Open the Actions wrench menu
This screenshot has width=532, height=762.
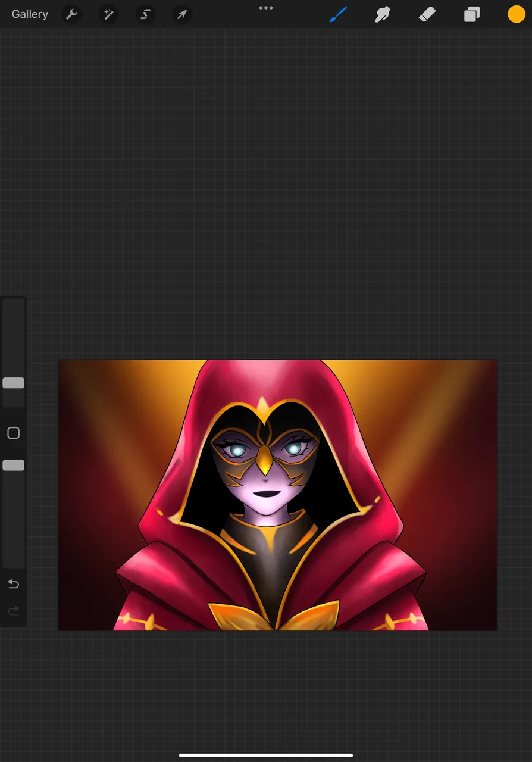point(71,14)
